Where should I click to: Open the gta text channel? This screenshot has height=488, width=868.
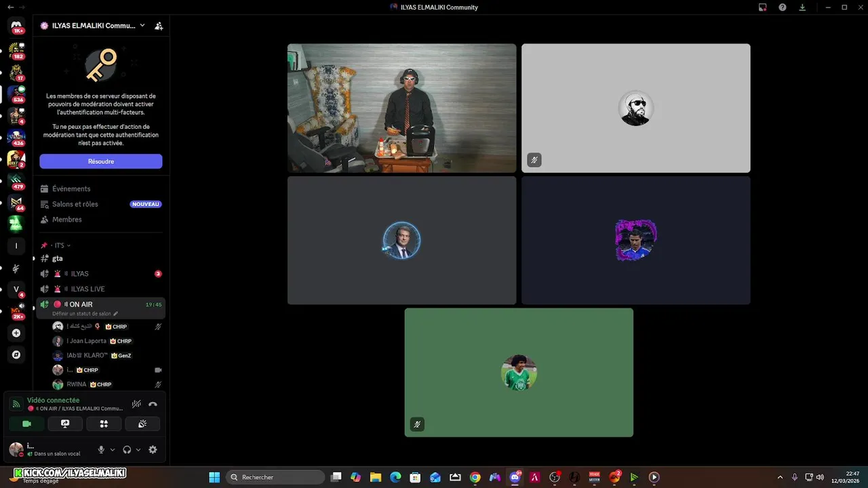coord(101,258)
